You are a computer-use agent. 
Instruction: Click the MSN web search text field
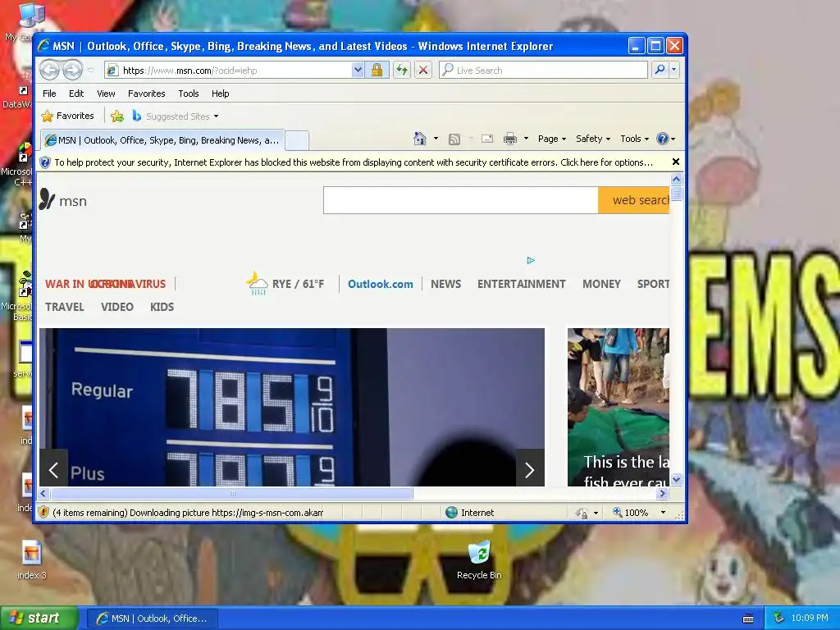tap(461, 200)
